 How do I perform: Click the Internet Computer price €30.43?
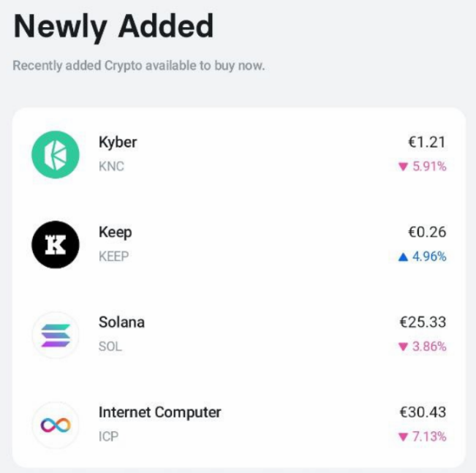423,412
